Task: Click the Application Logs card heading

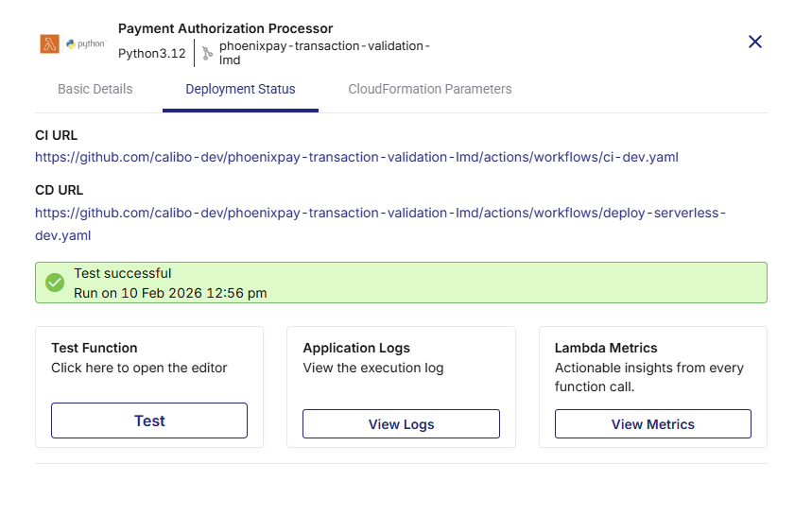Action: 356,348
